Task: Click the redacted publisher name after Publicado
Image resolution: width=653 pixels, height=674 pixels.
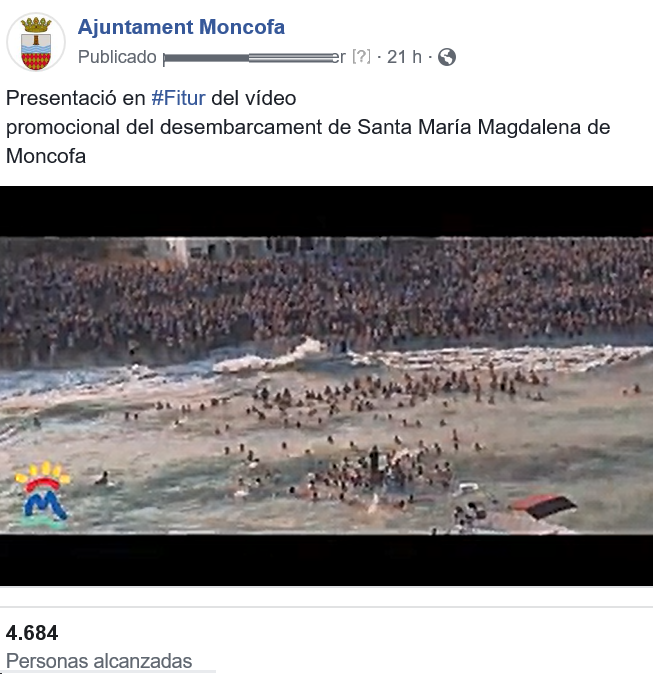Action: point(254,58)
